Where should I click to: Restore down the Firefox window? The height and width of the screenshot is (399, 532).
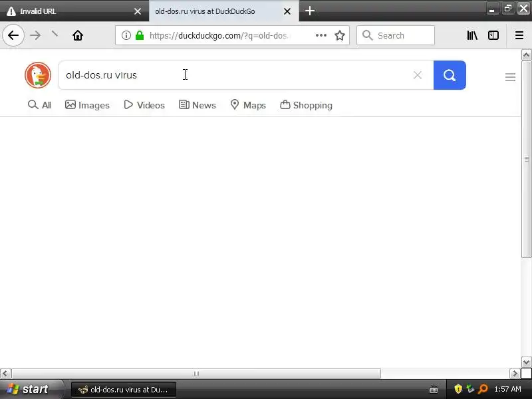point(508,9)
